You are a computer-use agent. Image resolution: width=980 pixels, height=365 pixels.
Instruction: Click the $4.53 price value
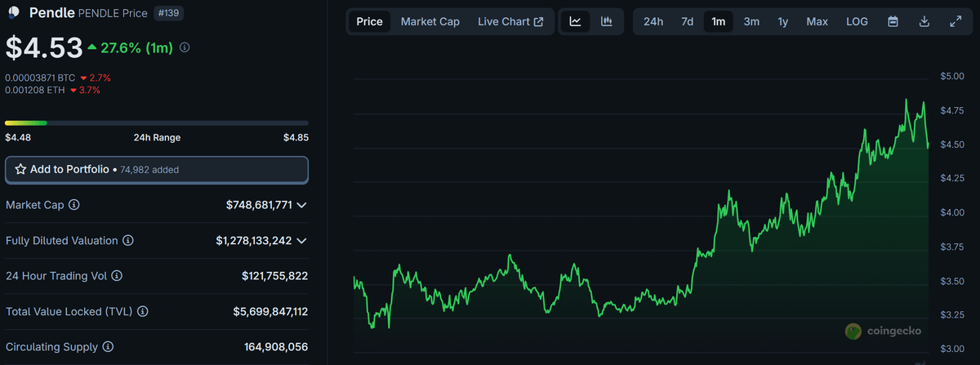click(44, 47)
